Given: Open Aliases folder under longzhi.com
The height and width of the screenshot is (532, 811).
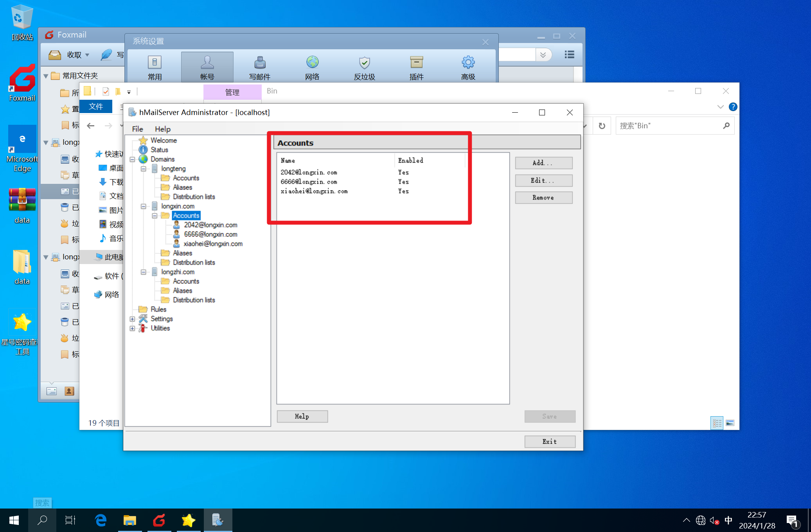Looking at the screenshot, I should (182, 291).
